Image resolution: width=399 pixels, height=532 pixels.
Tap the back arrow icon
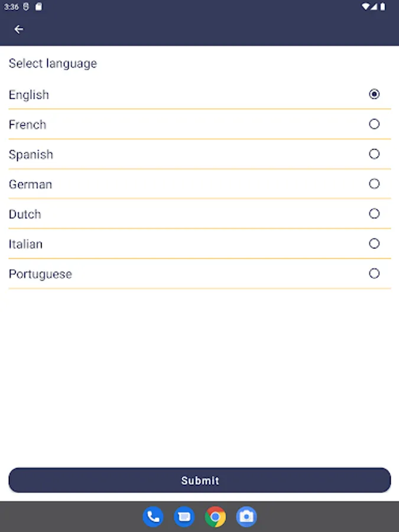pyautogui.click(x=19, y=29)
